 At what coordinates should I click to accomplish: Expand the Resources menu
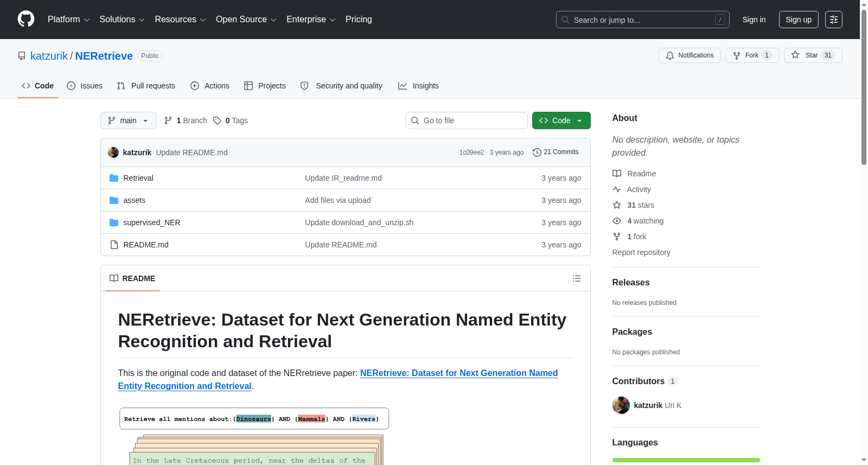coord(181,20)
